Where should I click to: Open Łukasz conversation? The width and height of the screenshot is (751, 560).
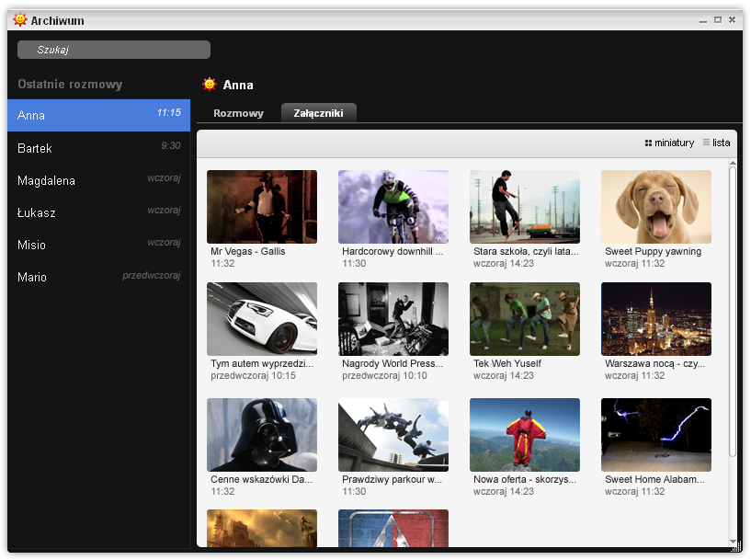(98, 212)
